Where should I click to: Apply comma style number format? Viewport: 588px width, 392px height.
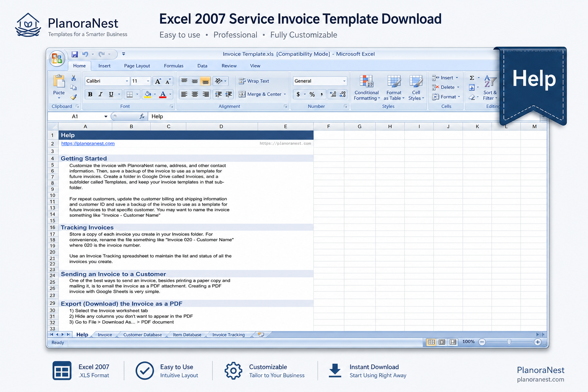(x=322, y=94)
